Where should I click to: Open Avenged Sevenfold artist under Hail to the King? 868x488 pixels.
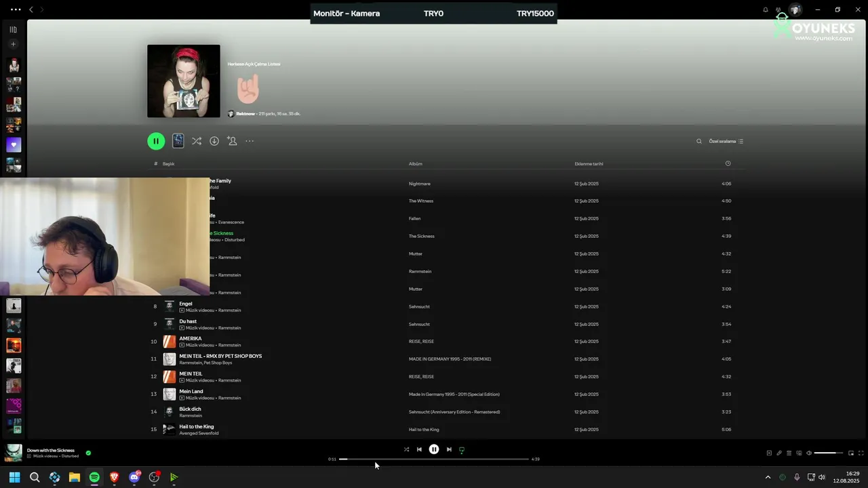click(199, 433)
